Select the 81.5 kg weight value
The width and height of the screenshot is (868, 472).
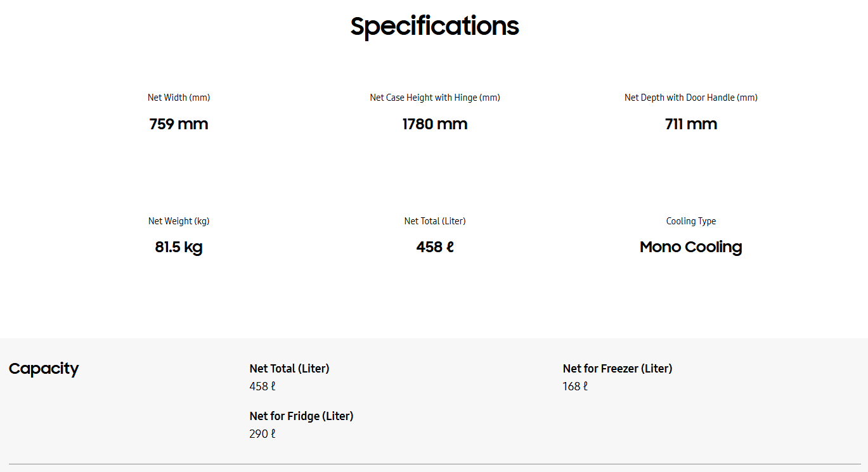(x=179, y=247)
